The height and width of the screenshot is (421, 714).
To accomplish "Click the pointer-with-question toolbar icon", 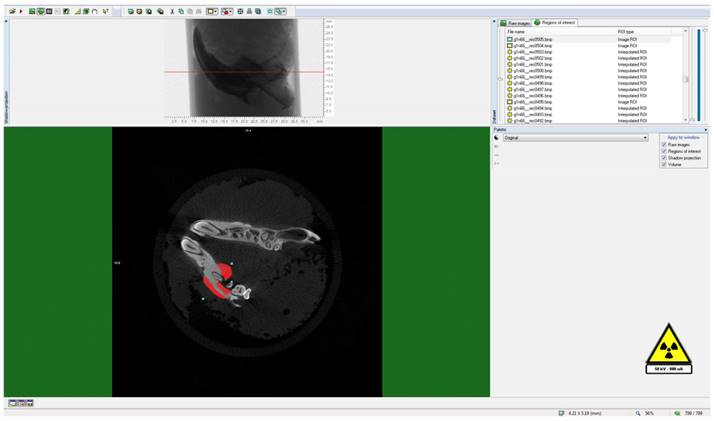I will (106, 11).
